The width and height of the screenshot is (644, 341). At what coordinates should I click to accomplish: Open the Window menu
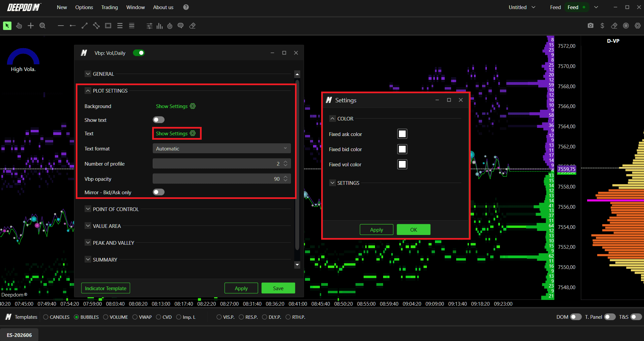click(x=136, y=7)
